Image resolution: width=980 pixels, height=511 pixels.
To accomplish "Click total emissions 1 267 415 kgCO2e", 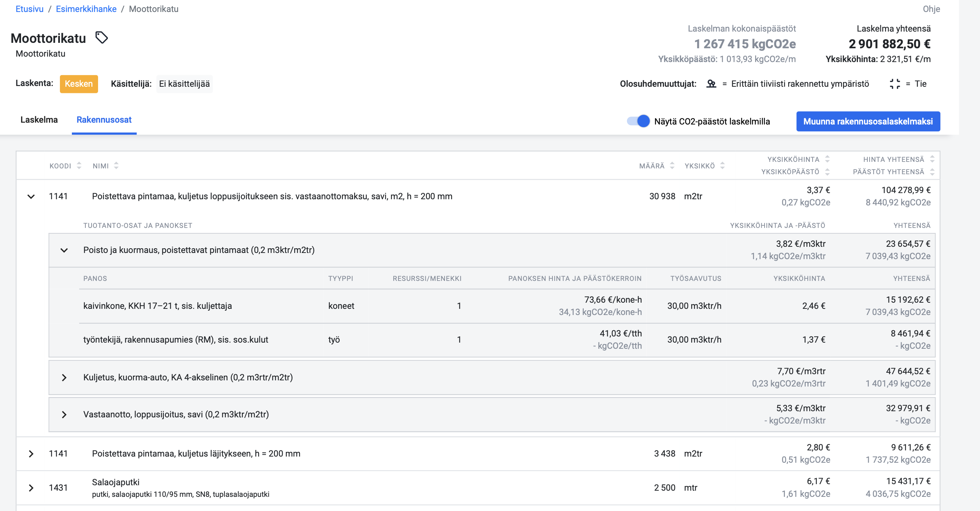I will click(x=745, y=44).
